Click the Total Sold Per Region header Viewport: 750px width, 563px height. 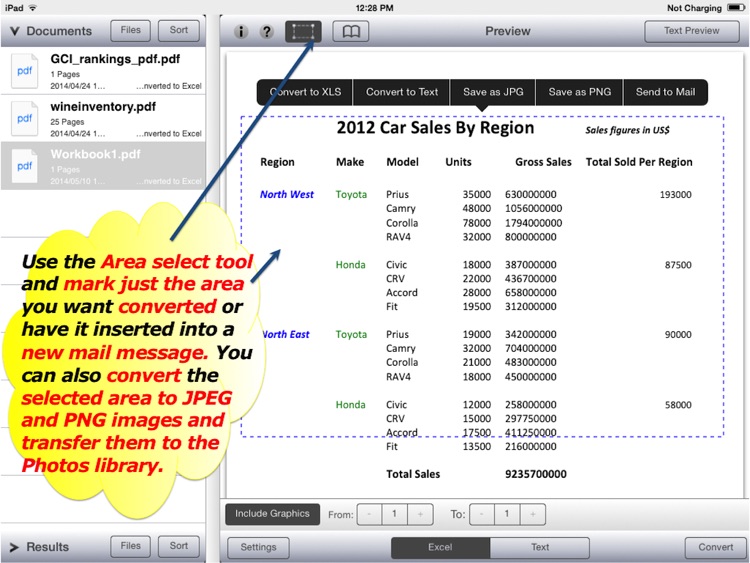click(x=639, y=162)
